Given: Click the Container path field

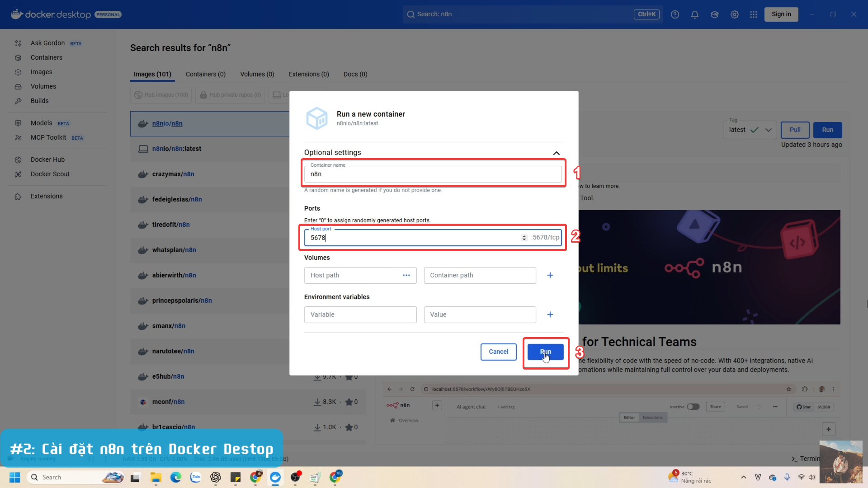Looking at the screenshot, I should (480, 275).
